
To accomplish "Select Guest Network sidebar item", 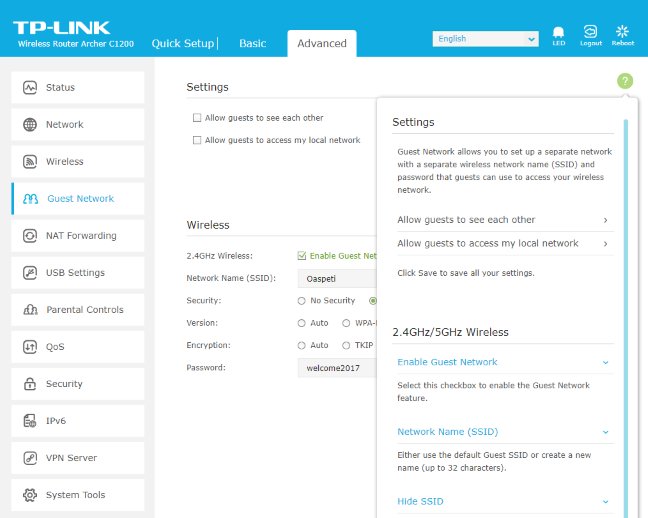I will point(78,199).
